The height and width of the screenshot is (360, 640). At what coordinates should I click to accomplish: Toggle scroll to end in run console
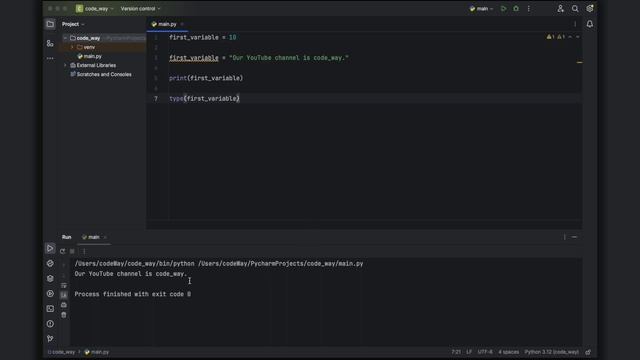pyautogui.click(x=64, y=295)
